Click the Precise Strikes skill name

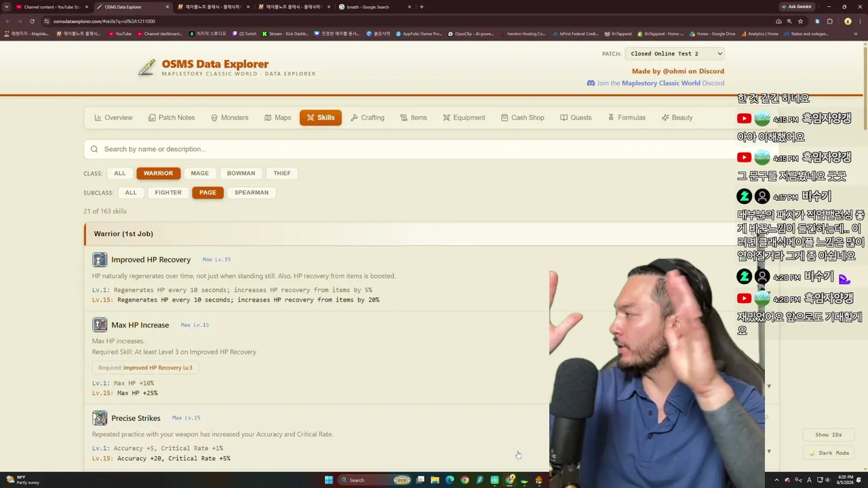[x=136, y=418]
